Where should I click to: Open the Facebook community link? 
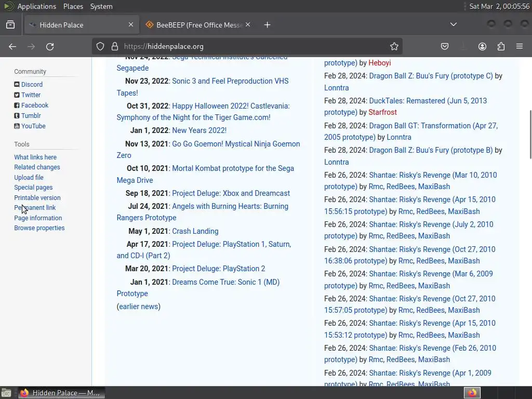coord(35,105)
